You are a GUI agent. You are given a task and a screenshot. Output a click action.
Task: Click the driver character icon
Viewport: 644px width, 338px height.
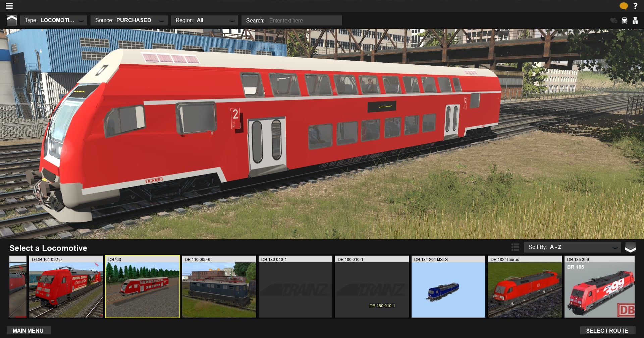(x=635, y=20)
